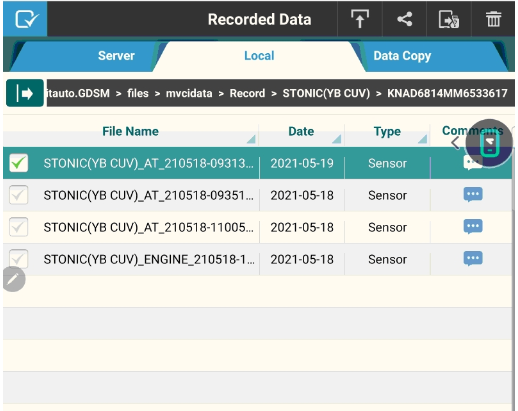
Task: Click the pencil edit floating icon
Action: pyautogui.click(x=14, y=279)
